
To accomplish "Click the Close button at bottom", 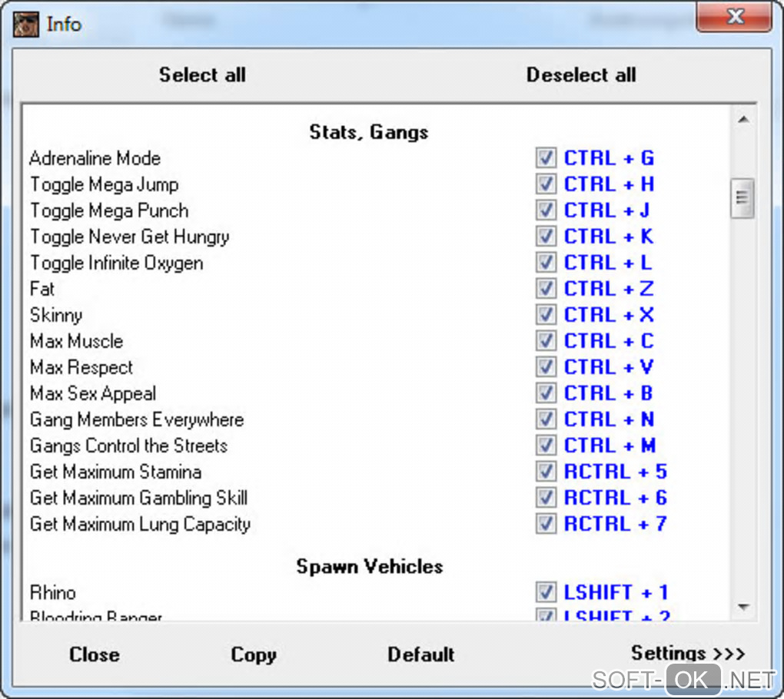I will (94, 654).
